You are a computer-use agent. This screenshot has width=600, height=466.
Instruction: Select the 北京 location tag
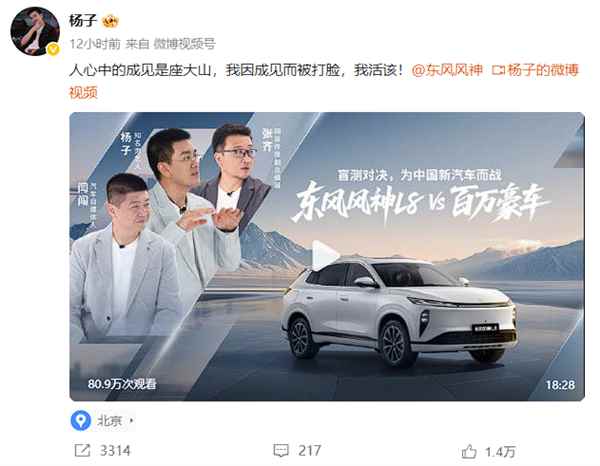click(109, 421)
